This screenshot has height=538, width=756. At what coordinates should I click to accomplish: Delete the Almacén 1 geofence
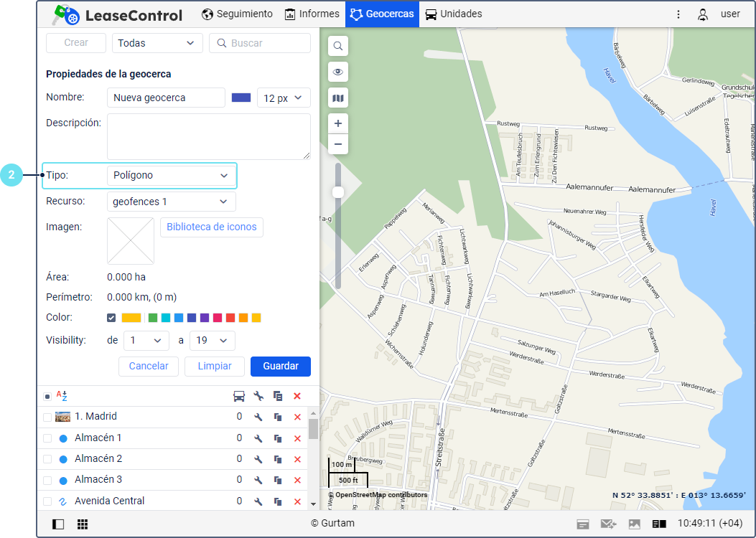coord(297,438)
